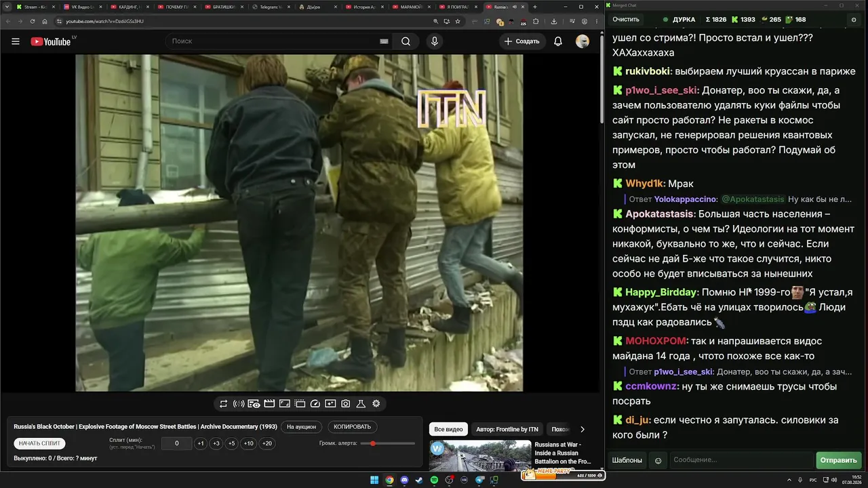Switch to the Telegram browser tab
The image size is (868, 488).
click(x=271, y=7)
